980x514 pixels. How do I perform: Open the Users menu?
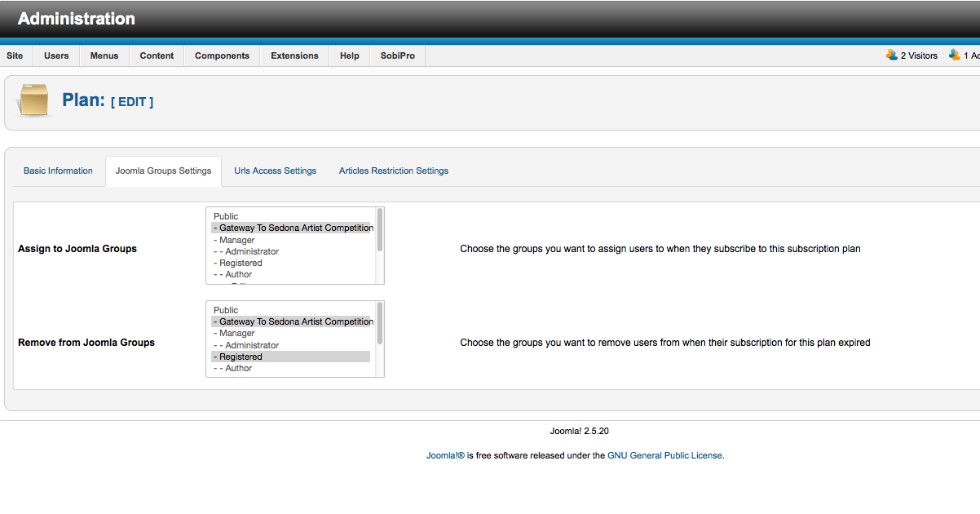pyautogui.click(x=56, y=55)
